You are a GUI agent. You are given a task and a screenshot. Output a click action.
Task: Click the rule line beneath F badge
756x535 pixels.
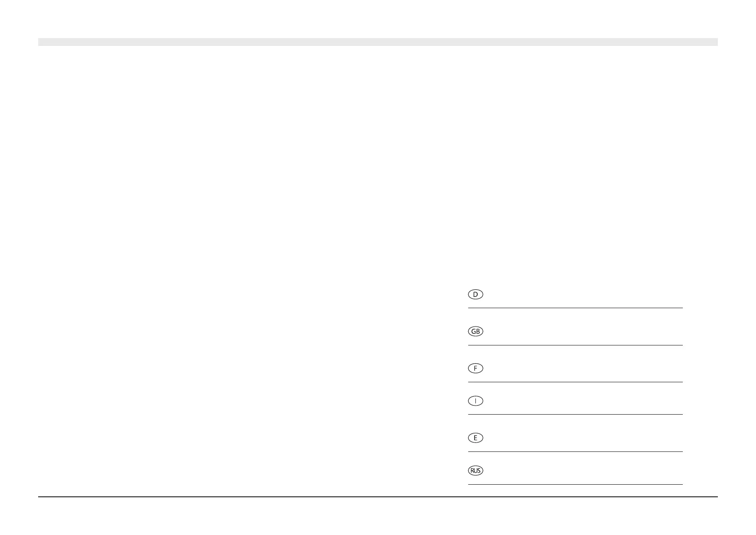coord(575,382)
